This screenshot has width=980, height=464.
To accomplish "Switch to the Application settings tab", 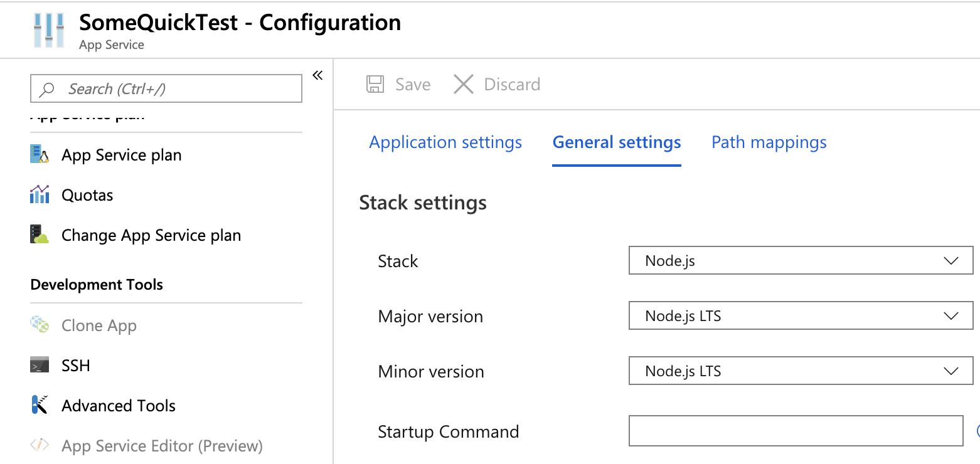I will tap(445, 142).
